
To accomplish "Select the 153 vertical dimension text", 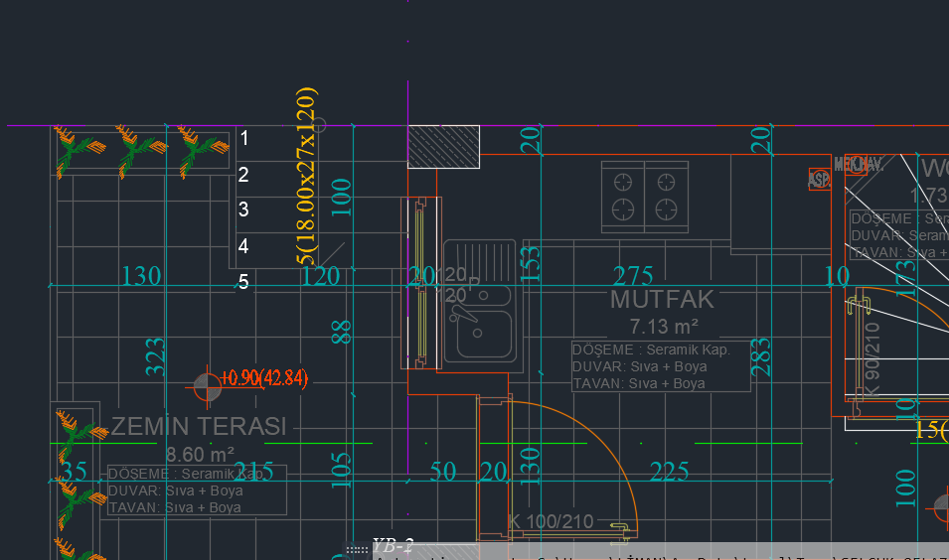I will click(x=531, y=264).
